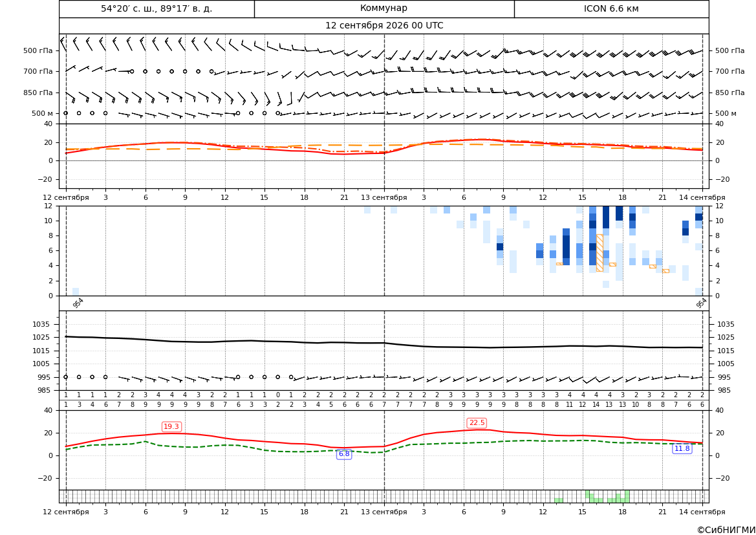
Task: Click the left 500 гПа level label
Action: click(38, 50)
